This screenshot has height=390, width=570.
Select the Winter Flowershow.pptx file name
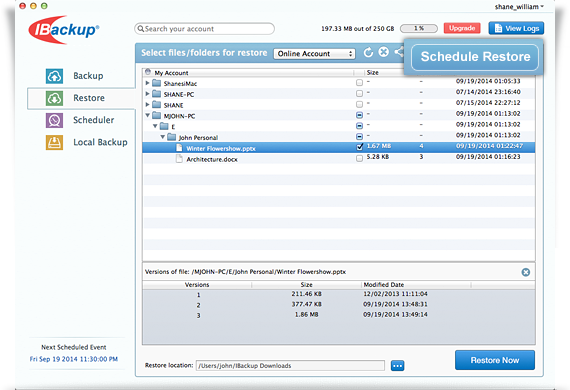click(221, 148)
